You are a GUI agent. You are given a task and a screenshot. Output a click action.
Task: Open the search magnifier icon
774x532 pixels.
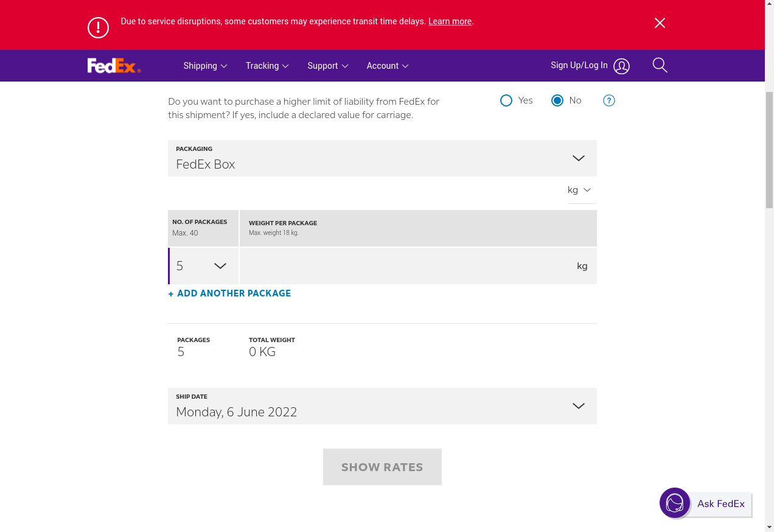660,65
